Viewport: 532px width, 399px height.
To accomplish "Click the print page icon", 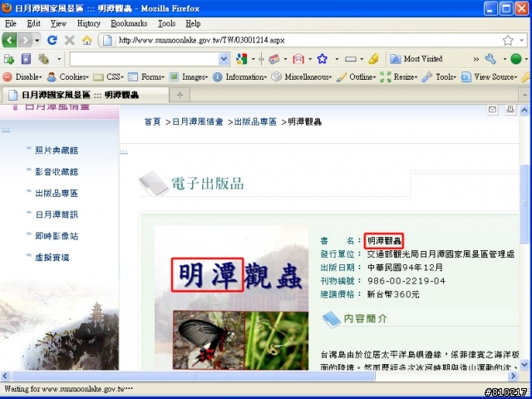I will tap(510, 110).
